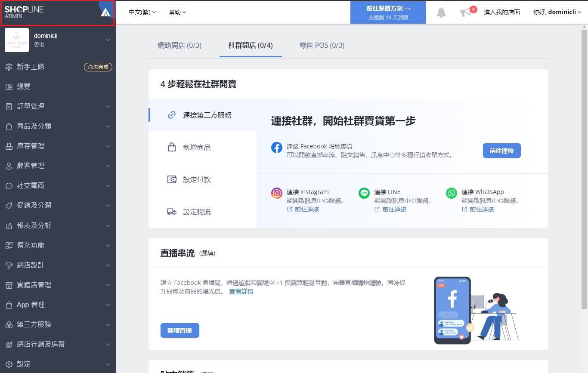Image resolution: width=588 pixels, height=373 pixels.
Task: Click the notification bell icon
Action: point(441,12)
